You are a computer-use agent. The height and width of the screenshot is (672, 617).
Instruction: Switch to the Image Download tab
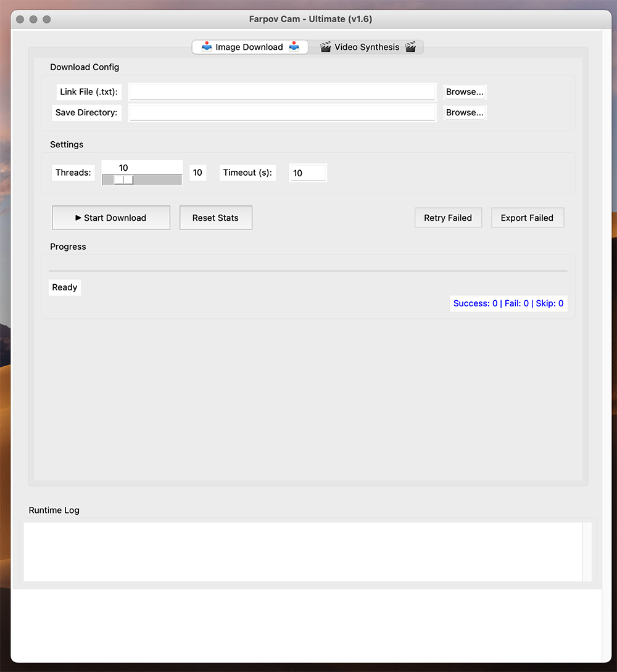pyautogui.click(x=249, y=47)
